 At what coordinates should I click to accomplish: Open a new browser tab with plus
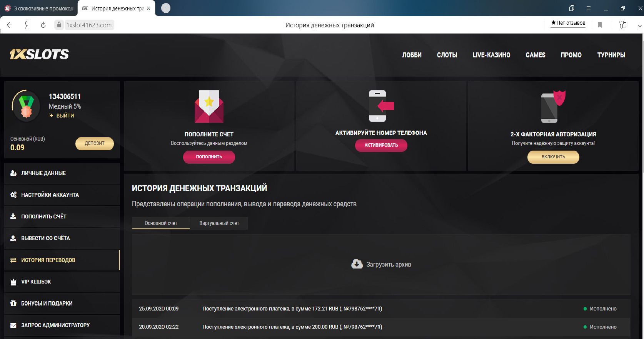pyautogui.click(x=166, y=8)
